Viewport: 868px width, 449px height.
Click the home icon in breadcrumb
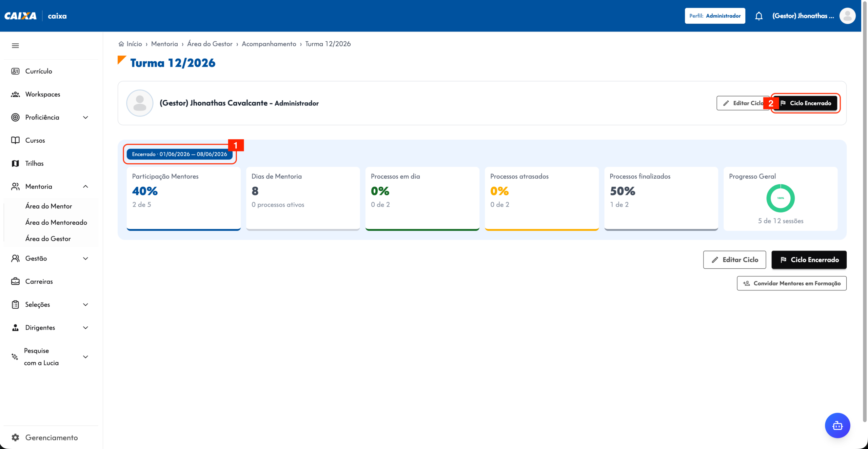point(121,44)
